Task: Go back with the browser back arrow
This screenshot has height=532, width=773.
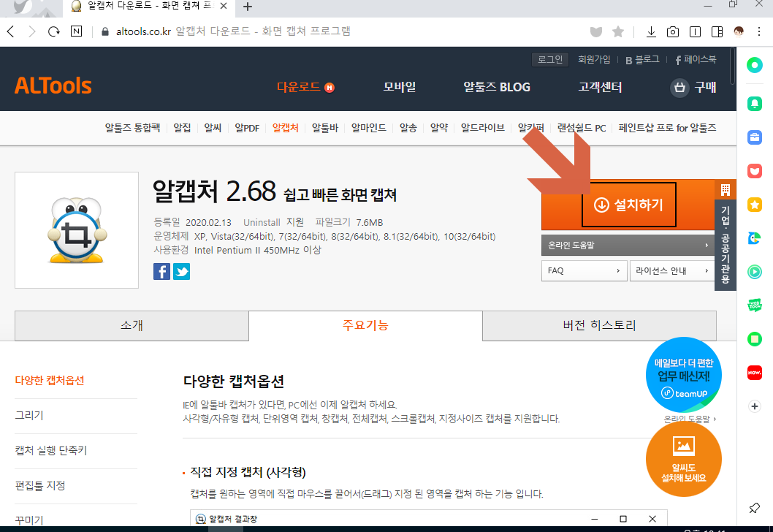Action: pos(11,31)
